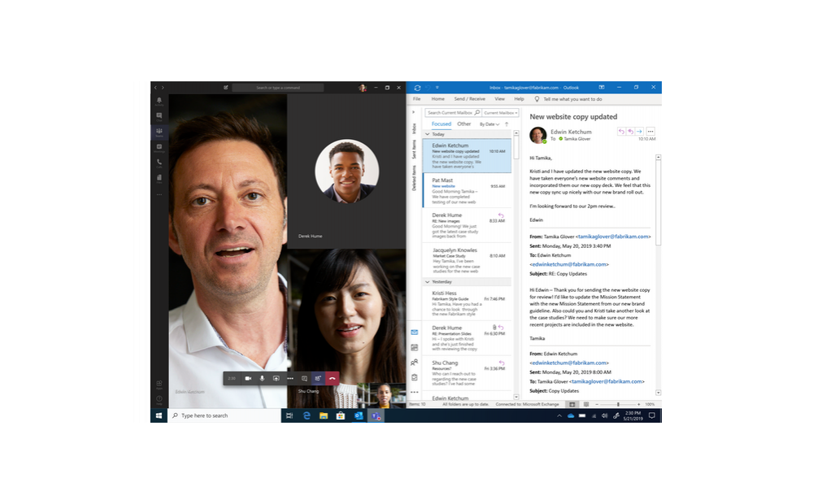The height and width of the screenshot is (504, 813).
Task: Click the Reply All icon on the email
Action: point(630,131)
